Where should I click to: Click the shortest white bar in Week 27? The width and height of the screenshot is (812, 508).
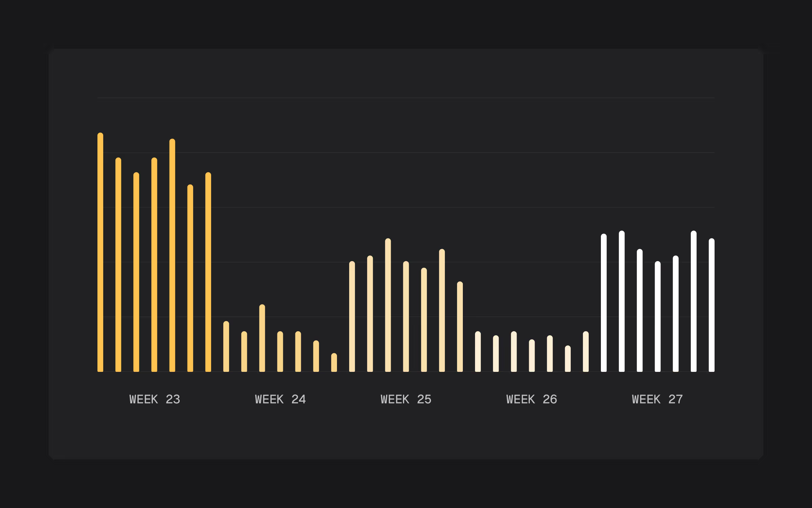[657, 316]
